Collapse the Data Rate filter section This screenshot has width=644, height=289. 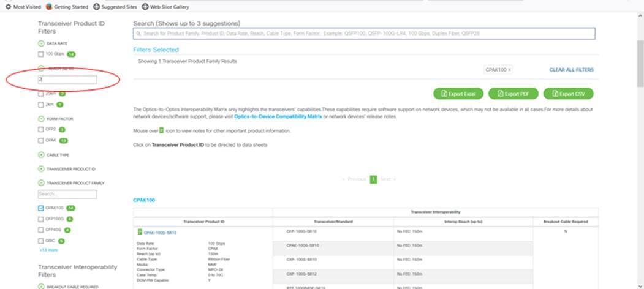(x=41, y=43)
